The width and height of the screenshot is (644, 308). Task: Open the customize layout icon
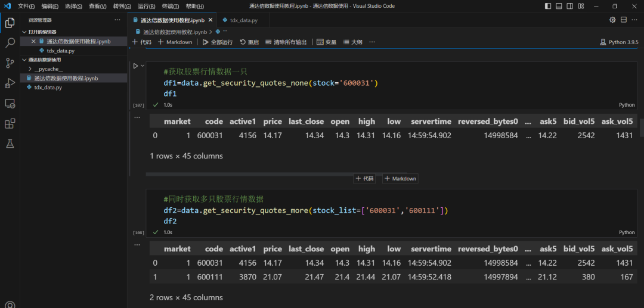(580, 6)
